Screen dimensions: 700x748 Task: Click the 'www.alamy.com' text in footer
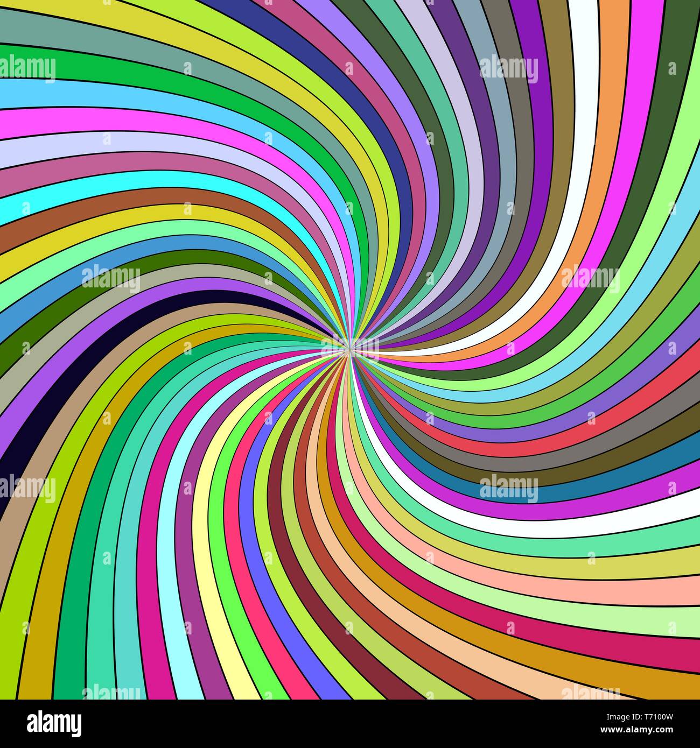pyautogui.click(x=637, y=730)
